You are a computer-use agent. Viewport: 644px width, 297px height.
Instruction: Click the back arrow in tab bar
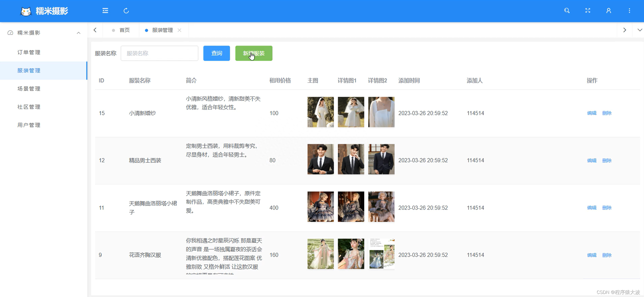[95, 30]
